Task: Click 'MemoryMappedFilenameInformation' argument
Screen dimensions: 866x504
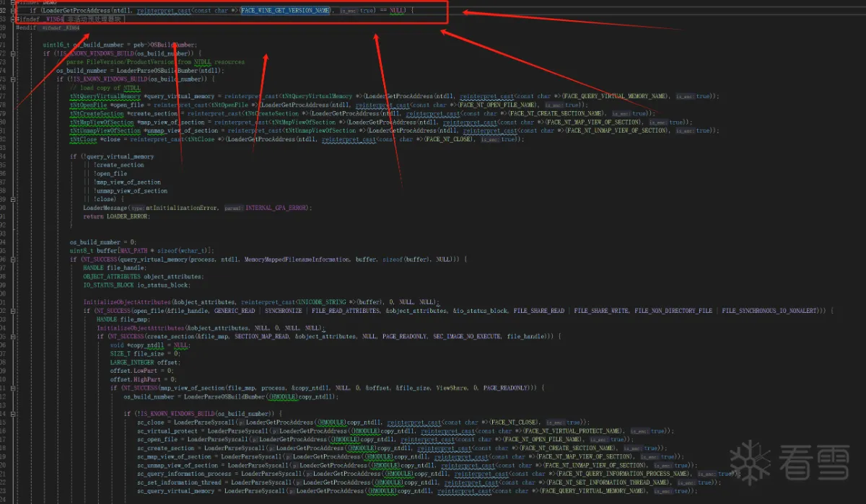Action: (297, 260)
